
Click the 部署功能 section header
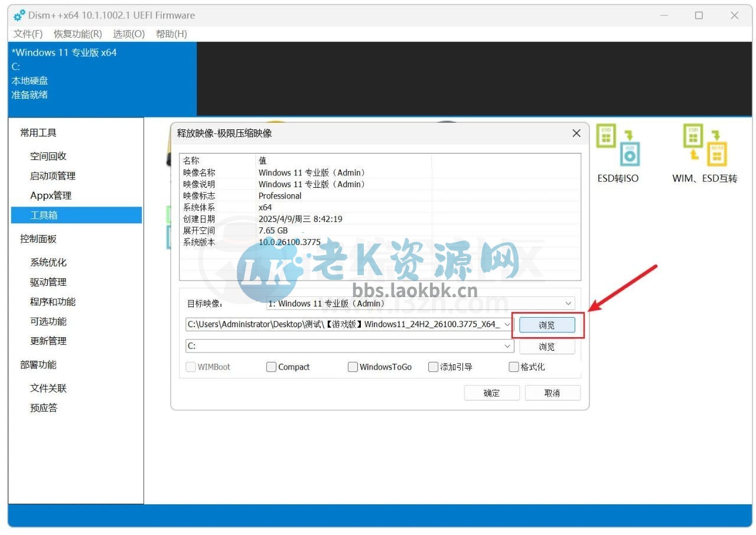tap(38, 364)
